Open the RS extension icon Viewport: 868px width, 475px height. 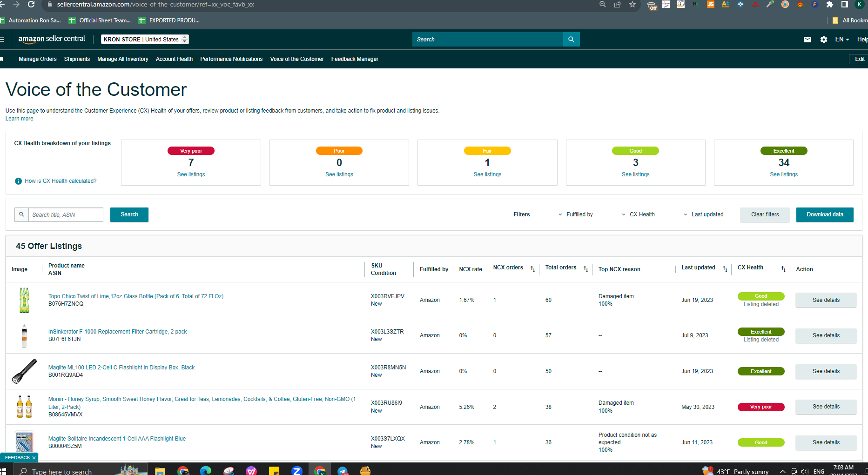pyautogui.click(x=696, y=4)
